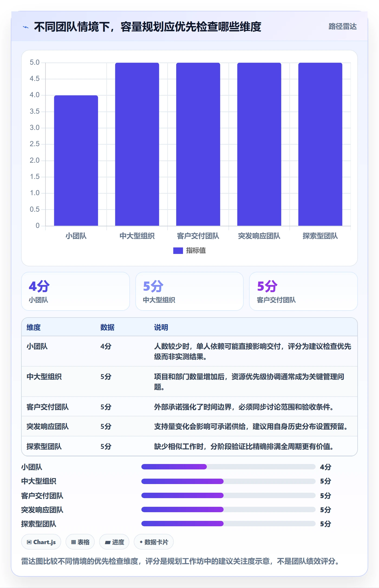Click the diamond icon in the 数据卡片 chip
379x588 pixels.
[x=141, y=542]
